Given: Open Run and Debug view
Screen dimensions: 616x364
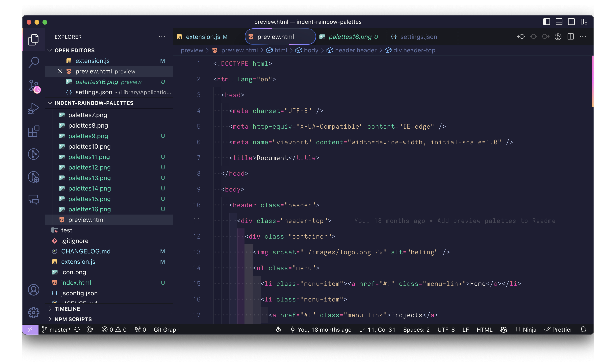Looking at the screenshot, I should [34, 108].
